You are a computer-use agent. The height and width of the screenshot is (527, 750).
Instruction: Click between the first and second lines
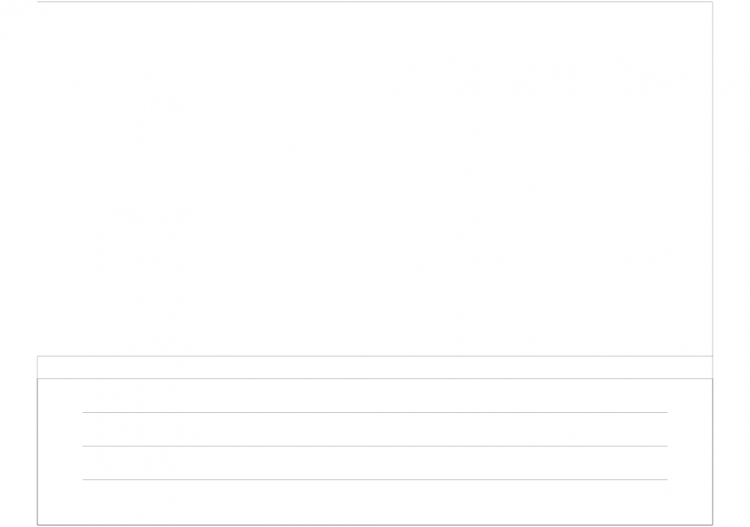375,429
